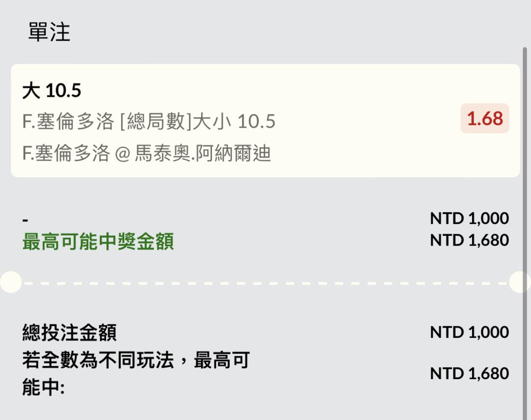Click the NTD 1,680 potential payout value
The image size is (531, 420).
(470, 240)
